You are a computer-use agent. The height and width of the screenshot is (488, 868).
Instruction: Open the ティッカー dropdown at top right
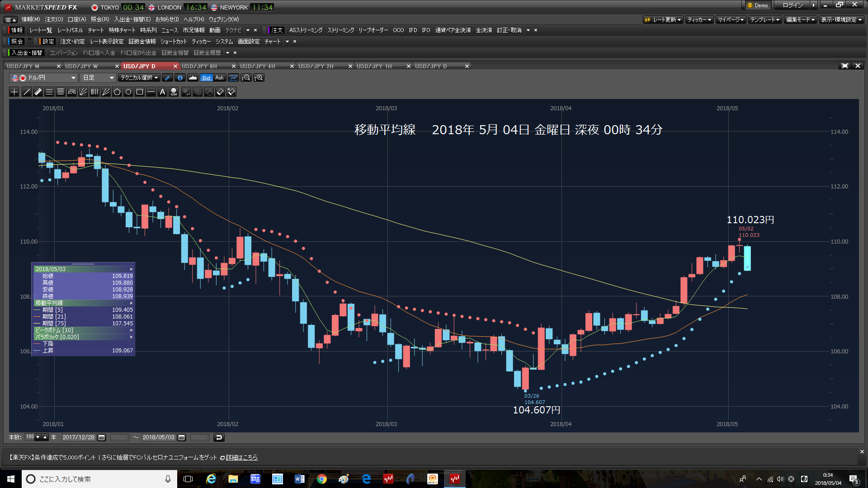click(699, 20)
